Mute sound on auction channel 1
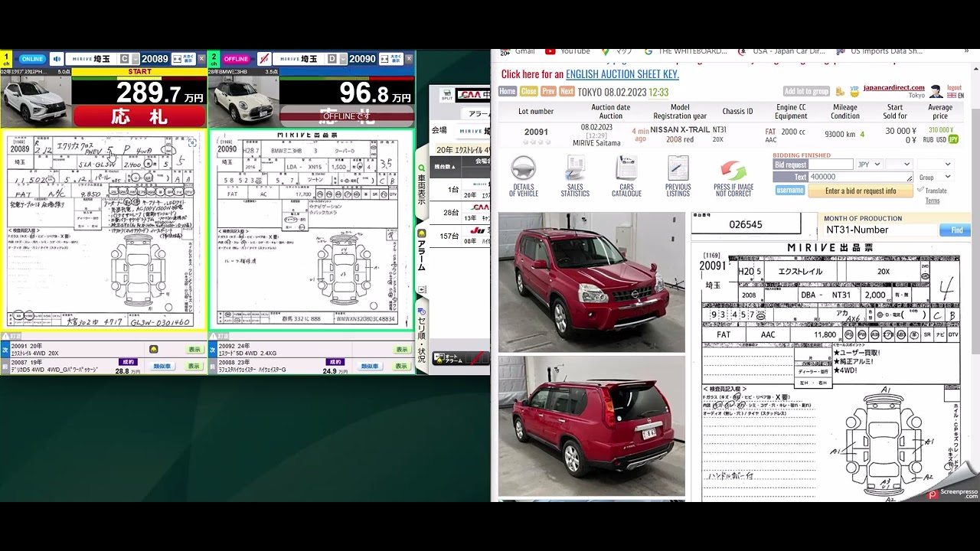 click(x=57, y=59)
